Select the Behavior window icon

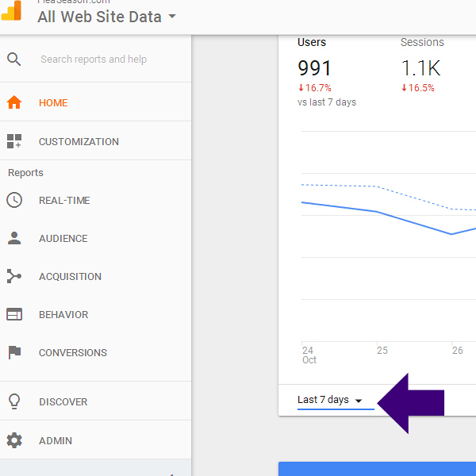tap(13, 314)
